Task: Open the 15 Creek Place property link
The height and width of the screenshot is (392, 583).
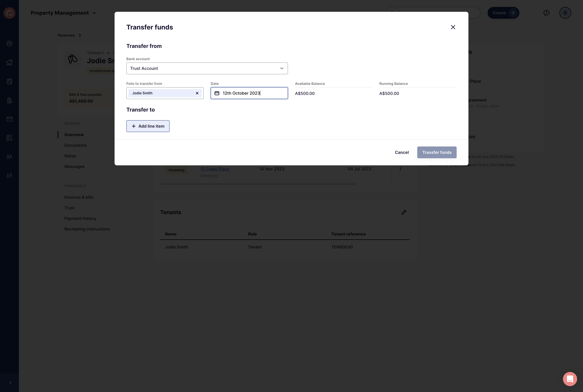Action: (215, 169)
